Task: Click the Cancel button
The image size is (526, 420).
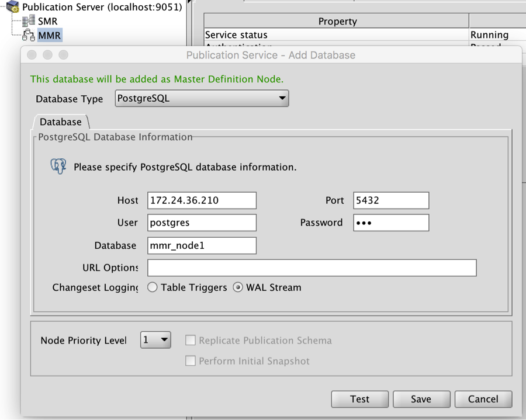Action: coord(483,399)
